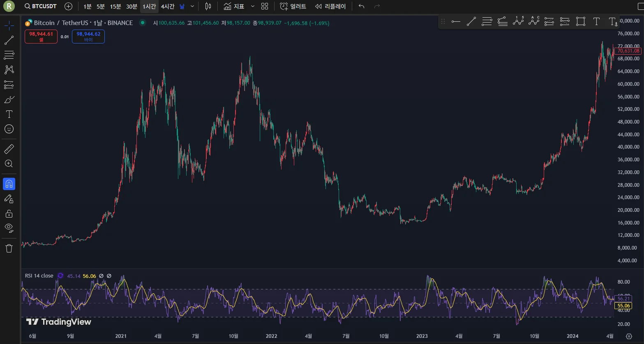Select the trend line tool in left toolbar
Viewport: 644px width, 344px height.
(x=9, y=40)
